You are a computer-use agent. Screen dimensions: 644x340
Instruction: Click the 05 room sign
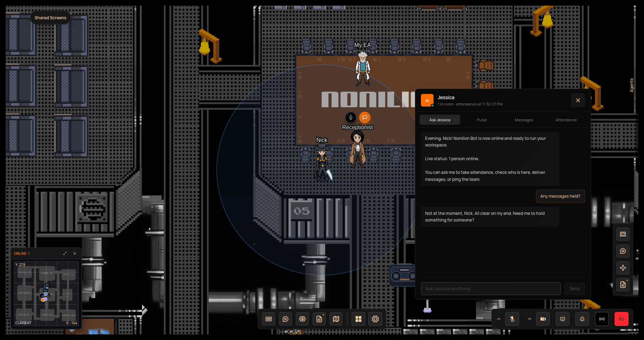[302, 211]
